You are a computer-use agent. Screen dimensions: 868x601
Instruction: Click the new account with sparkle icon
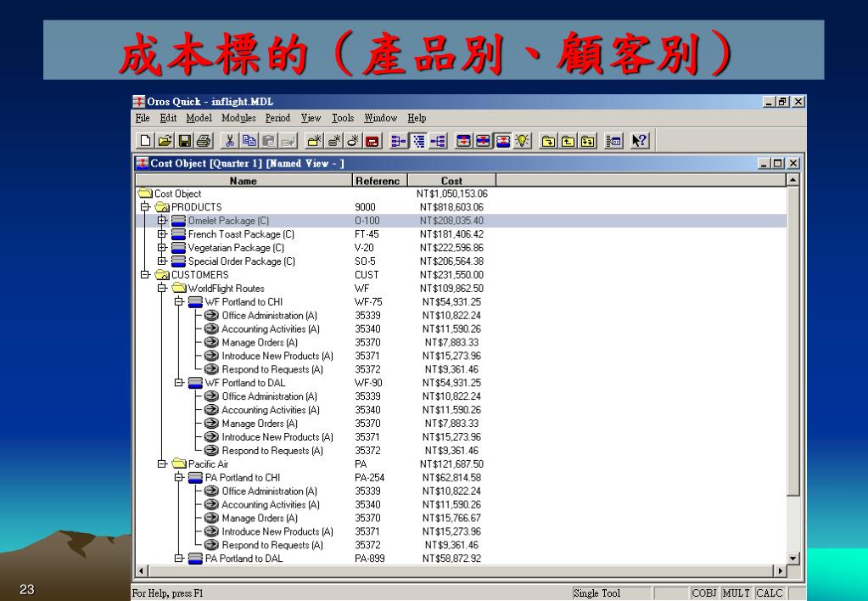point(333,141)
